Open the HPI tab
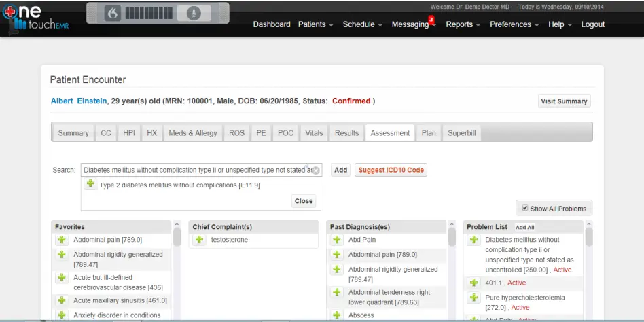The height and width of the screenshot is (322, 644). 129,133
